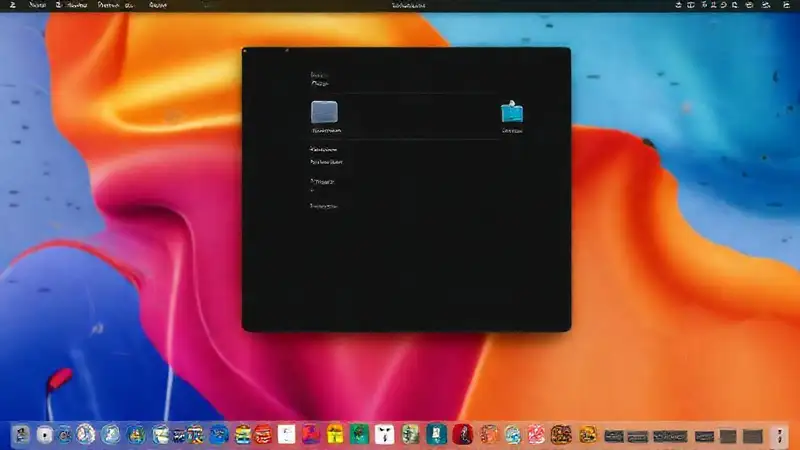The height and width of the screenshot is (450, 800).
Task: Launch the teal Dock icon showing a white document
Action: point(437,435)
